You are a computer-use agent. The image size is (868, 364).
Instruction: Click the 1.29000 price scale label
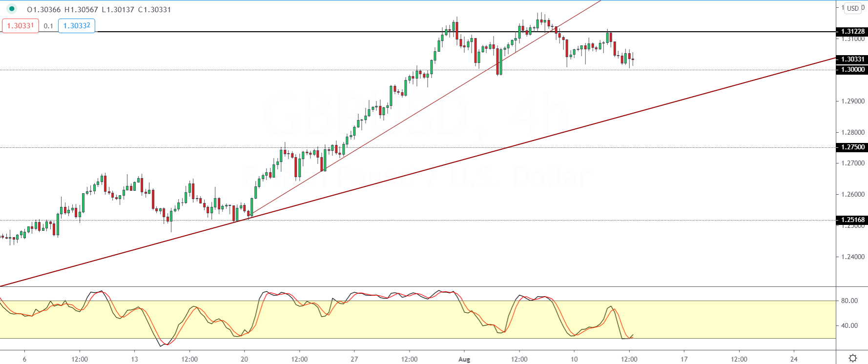tap(852, 101)
